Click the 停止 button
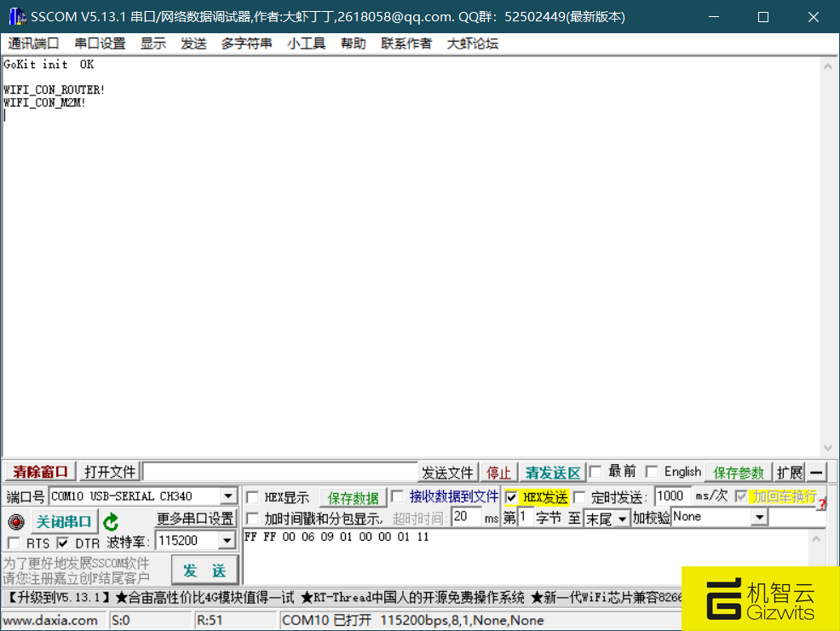This screenshot has height=631, width=840. tap(498, 473)
